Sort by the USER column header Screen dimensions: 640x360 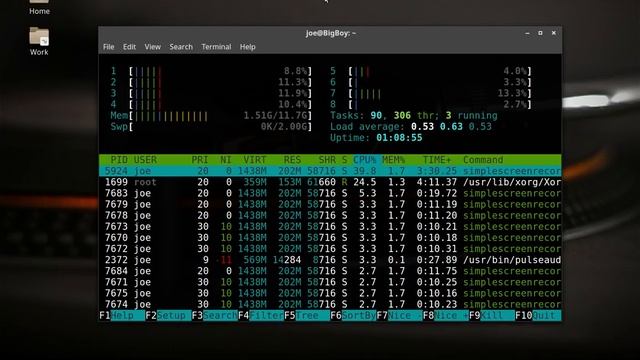point(145,160)
